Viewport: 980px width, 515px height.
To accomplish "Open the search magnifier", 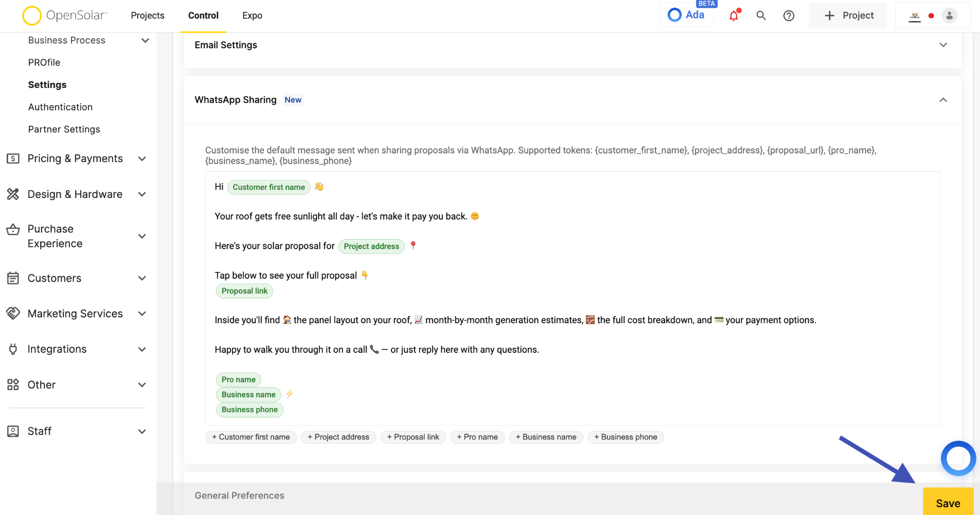I will pos(761,16).
